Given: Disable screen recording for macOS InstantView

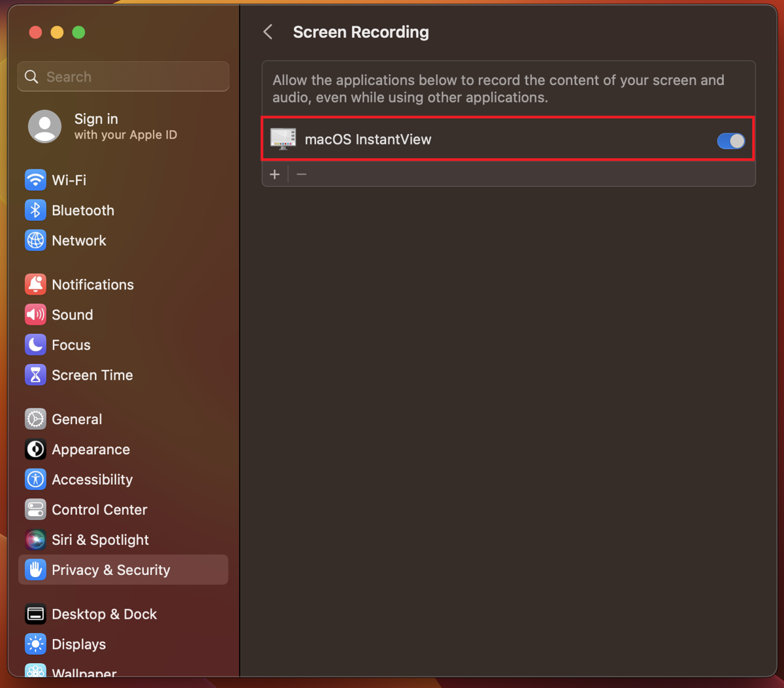Looking at the screenshot, I should [730, 140].
